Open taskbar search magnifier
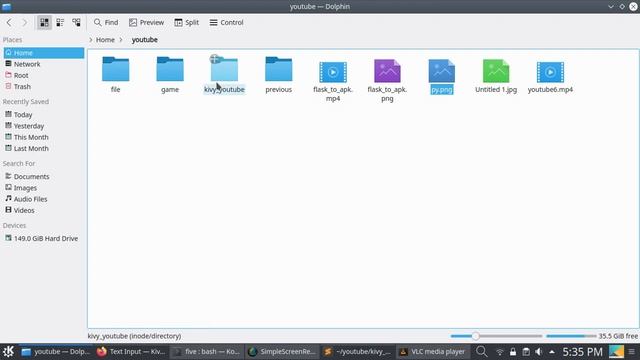 click(482, 351)
